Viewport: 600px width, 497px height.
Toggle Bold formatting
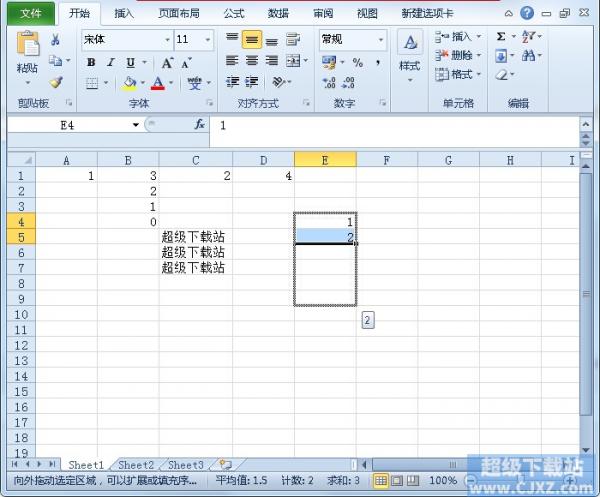(91, 62)
